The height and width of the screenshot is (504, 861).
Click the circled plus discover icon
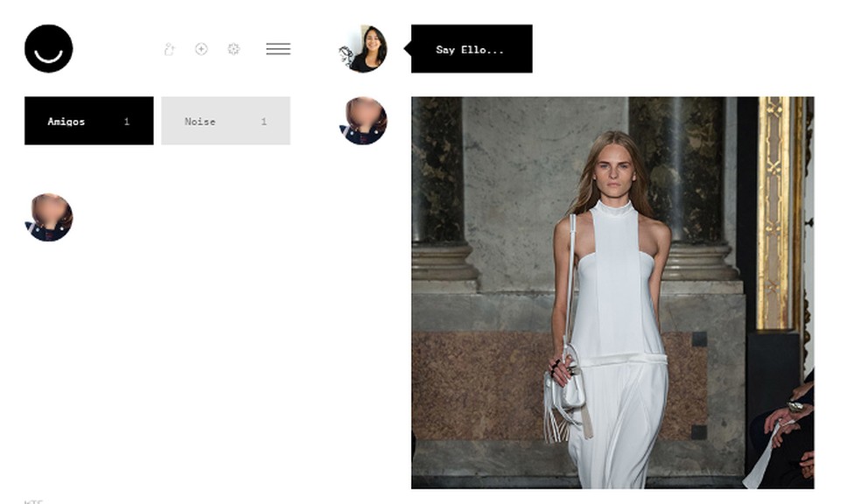click(201, 49)
